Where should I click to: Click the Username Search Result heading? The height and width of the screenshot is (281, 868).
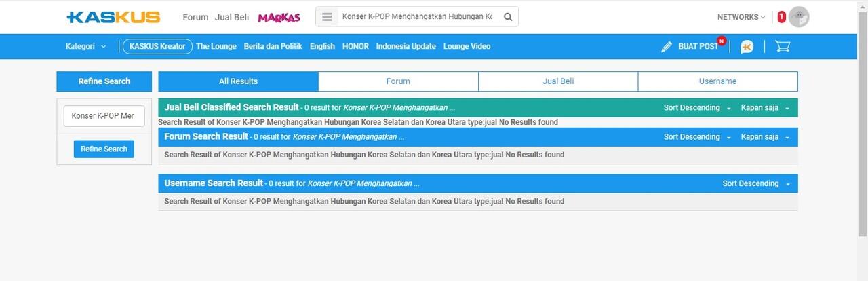(214, 183)
